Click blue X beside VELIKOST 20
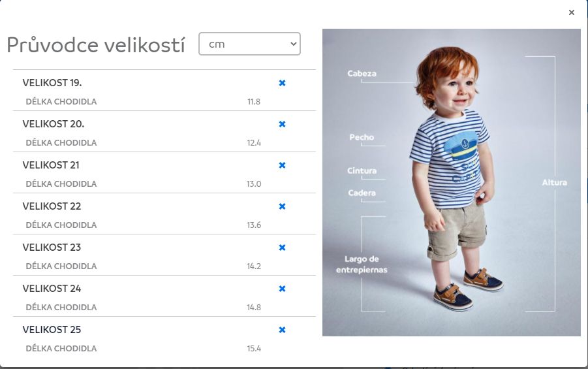This screenshot has width=588, height=369. (283, 124)
